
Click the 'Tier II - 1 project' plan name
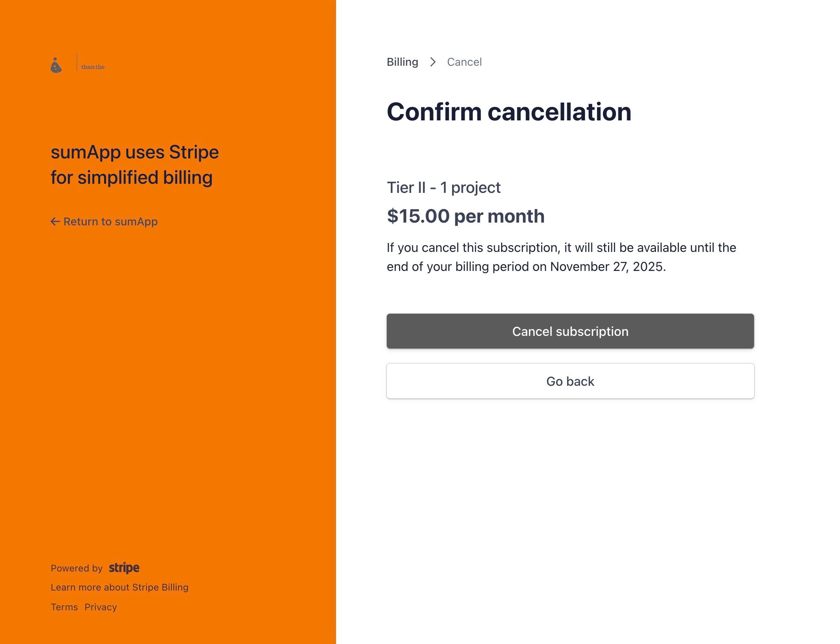tap(443, 188)
